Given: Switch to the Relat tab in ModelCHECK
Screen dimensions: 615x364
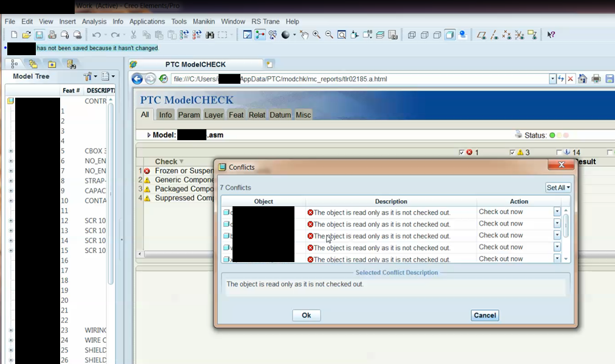Looking at the screenshot, I should point(257,115).
